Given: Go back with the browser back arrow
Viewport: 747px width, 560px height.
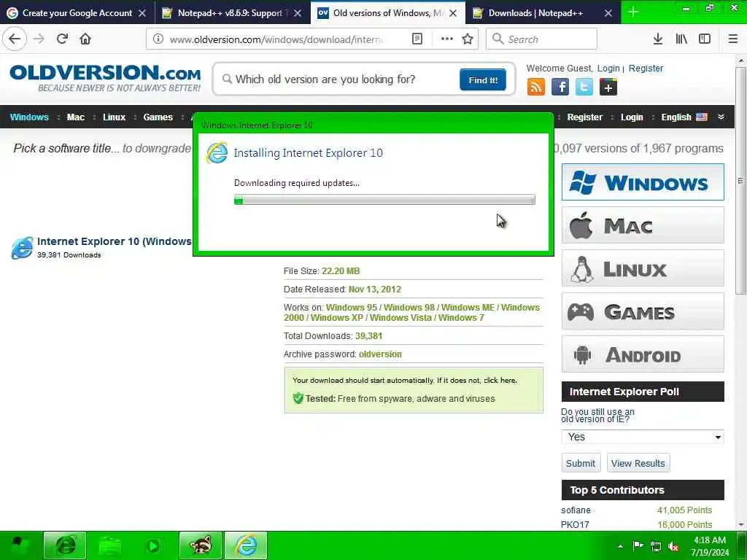Looking at the screenshot, I should pyautogui.click(x=15, y=39).
